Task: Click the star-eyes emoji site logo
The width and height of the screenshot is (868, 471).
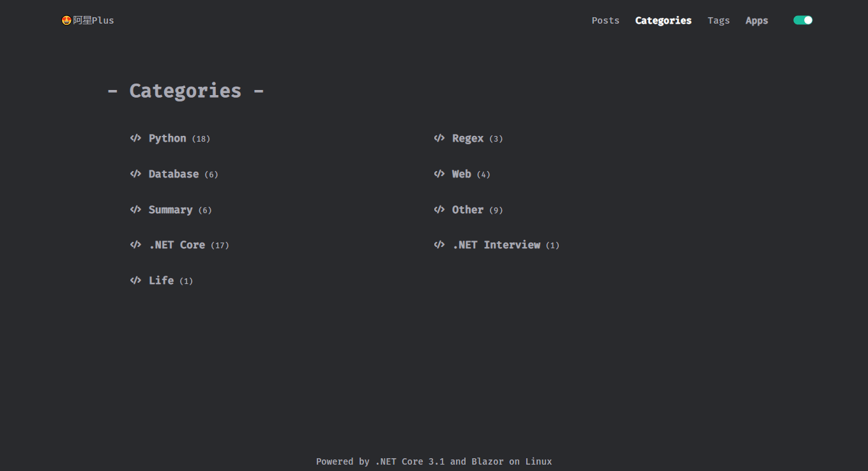Action: (x=66, y=20)
